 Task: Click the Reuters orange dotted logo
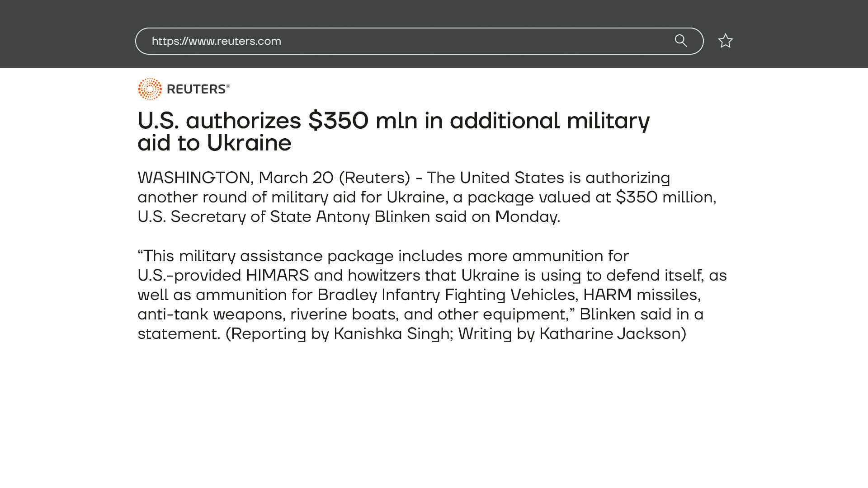(x=150, y=89)
